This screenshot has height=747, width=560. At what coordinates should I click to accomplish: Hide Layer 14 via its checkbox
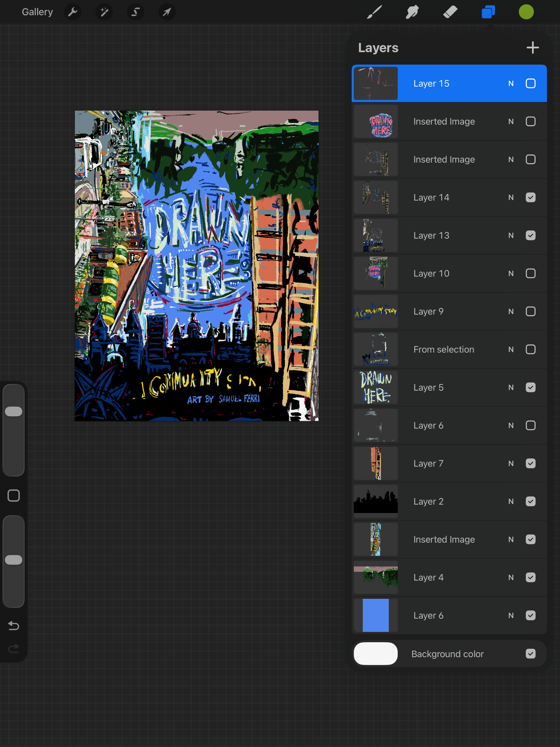point(530,197)
